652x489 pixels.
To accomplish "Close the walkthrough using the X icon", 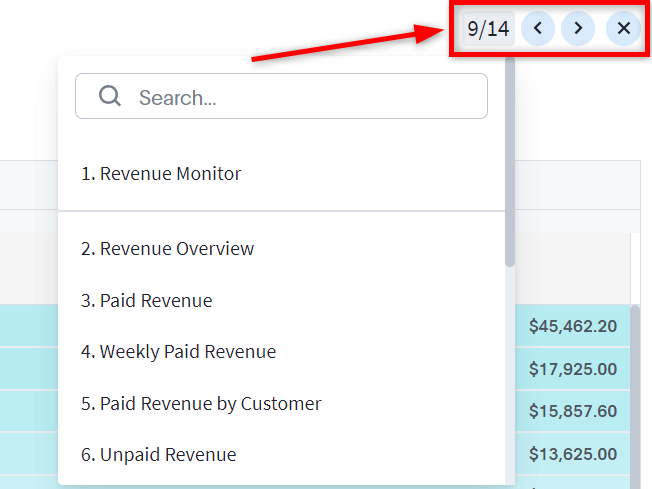I will [x=623, y=28].
